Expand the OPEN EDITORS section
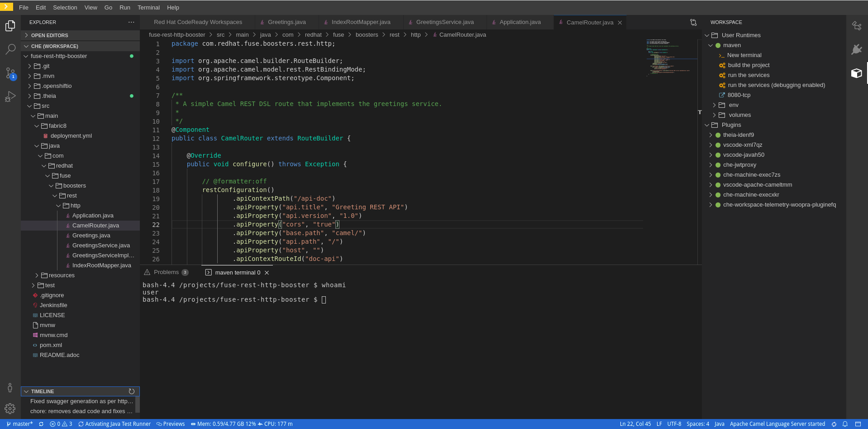This screenshot has width=868, height=429. coord(80,35)
